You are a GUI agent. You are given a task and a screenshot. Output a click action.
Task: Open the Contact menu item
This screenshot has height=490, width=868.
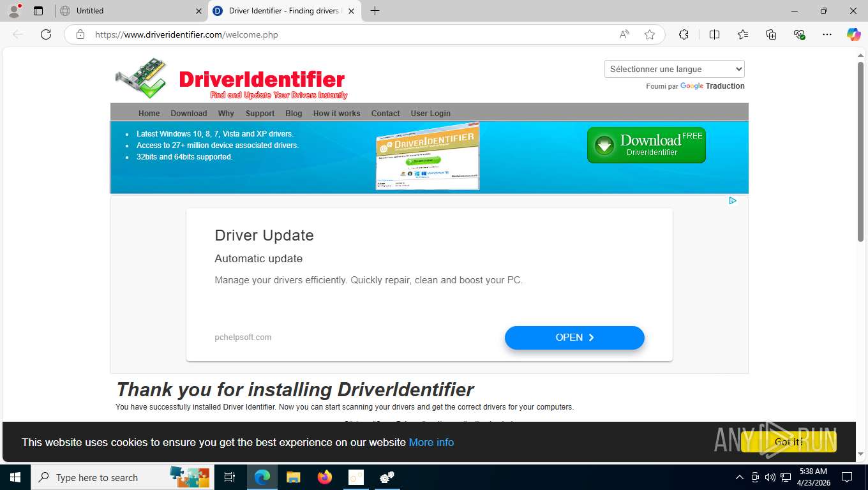[385, 113]
